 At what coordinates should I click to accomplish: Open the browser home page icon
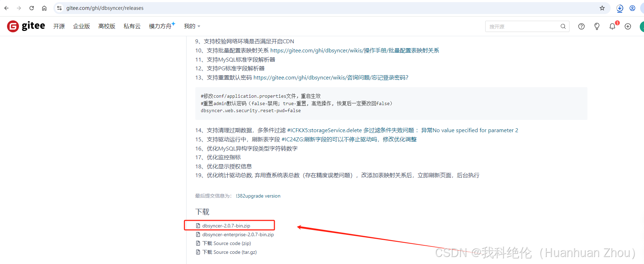click(x=44, y=8)
